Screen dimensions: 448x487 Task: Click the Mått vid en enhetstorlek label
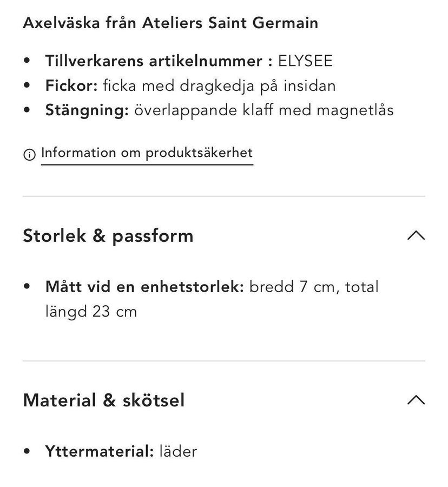(144, 286)
